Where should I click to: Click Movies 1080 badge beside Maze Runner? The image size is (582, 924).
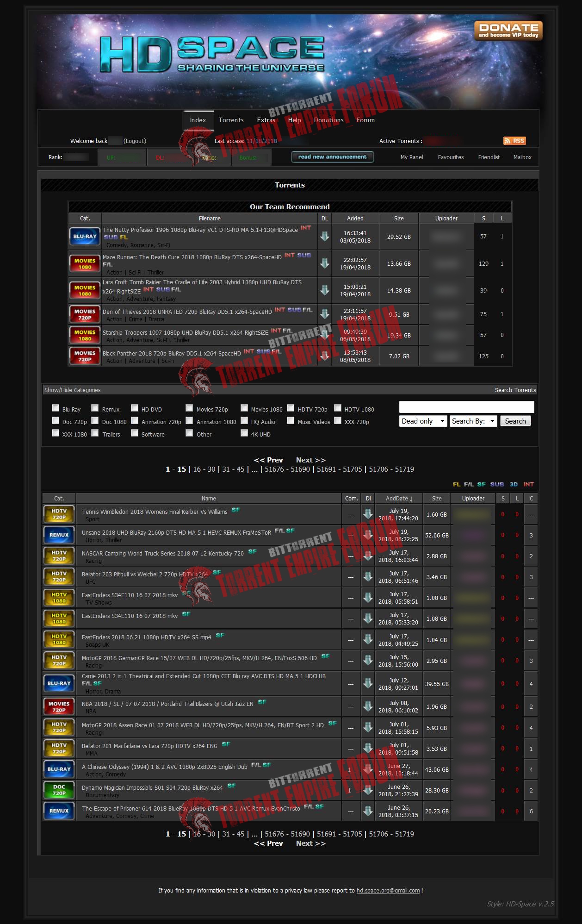pos(85,263)
